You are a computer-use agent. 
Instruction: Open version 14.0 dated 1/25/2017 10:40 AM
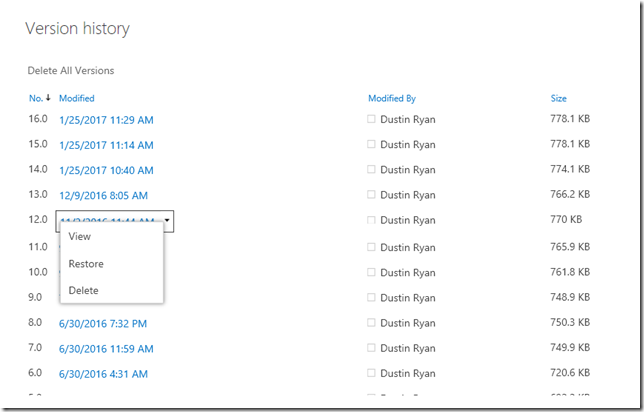click(106, 170)
